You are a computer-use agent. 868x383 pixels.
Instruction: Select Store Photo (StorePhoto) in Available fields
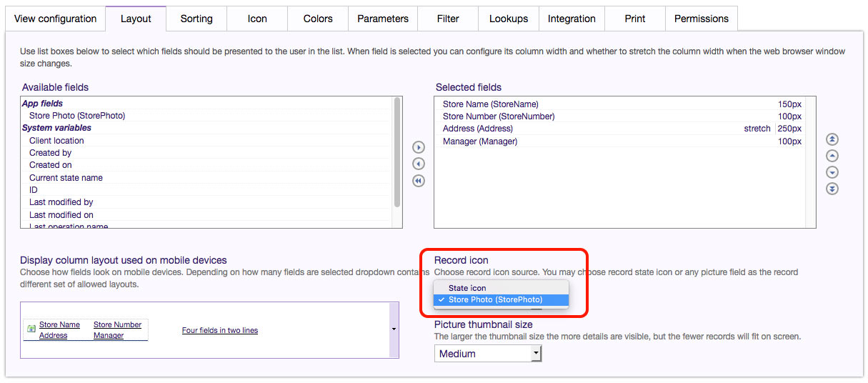point(77,116)
